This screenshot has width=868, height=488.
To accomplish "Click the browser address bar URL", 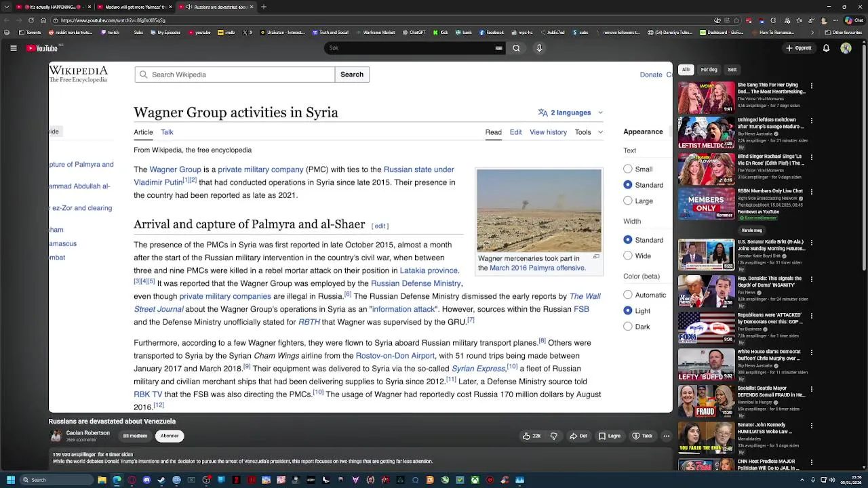I will 113,20.
